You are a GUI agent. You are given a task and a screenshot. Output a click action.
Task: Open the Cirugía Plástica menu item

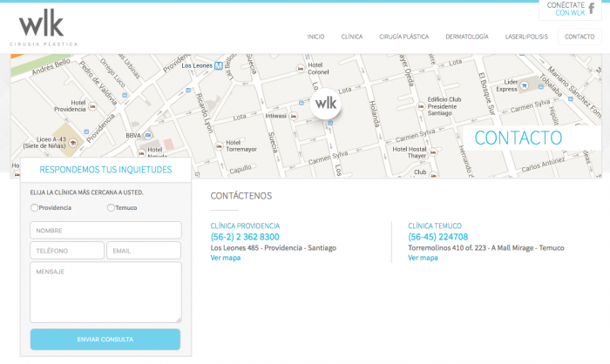click(x=403, y=37)
